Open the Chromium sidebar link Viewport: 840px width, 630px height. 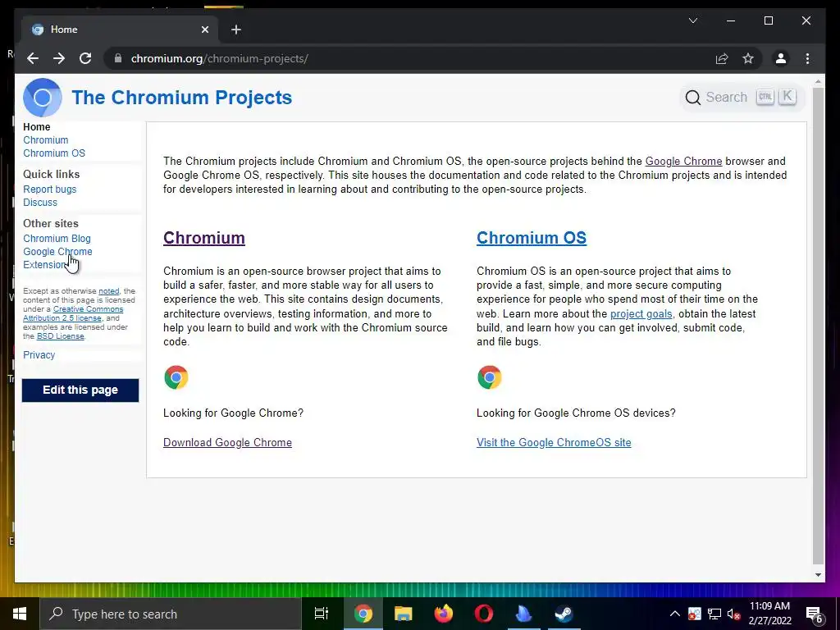coord(46,139)
